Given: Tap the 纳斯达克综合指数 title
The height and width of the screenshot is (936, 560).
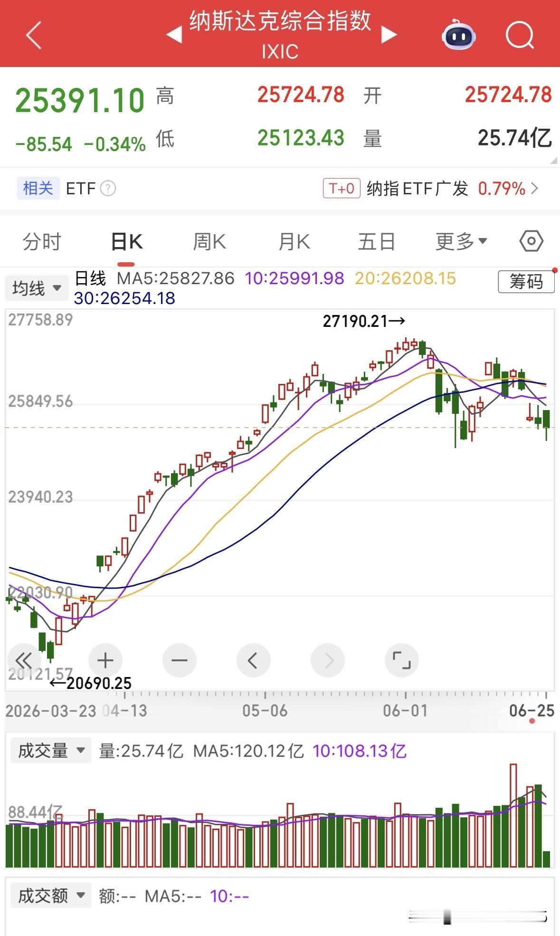Looking at the screenshot, I should (280, 21).
